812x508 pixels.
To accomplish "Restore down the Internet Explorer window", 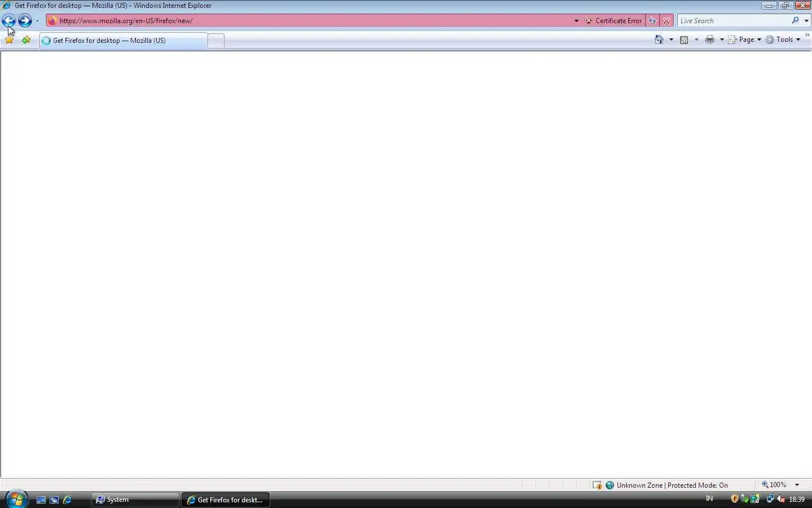I will [785, 6].
